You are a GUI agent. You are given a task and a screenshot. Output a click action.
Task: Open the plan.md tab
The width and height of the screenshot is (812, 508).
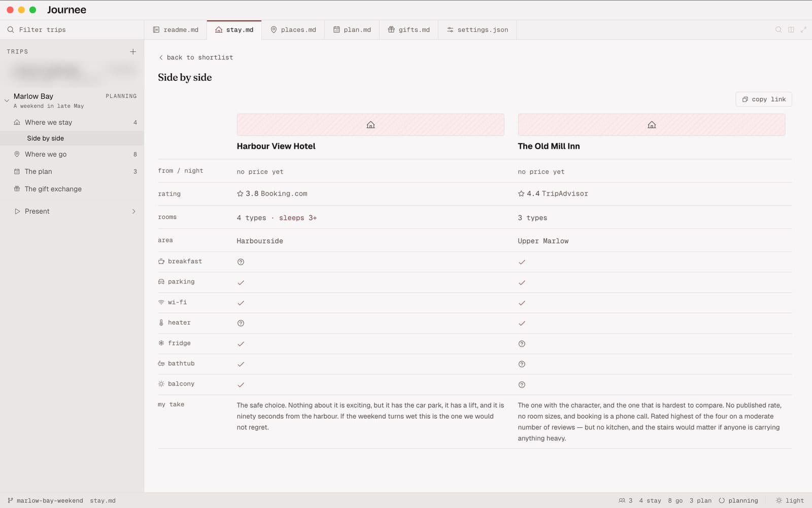coord(352,29)
